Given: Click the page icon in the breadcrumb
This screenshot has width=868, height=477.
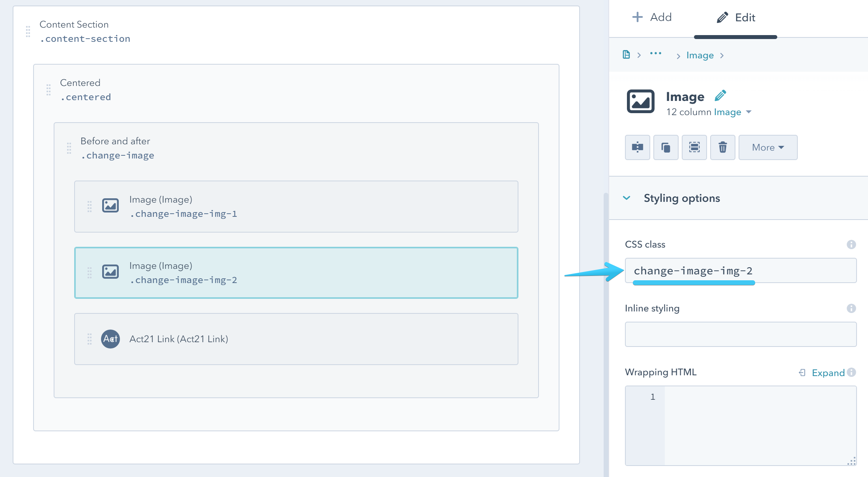Looking at the screenshot, I should pyautogui.click(x=626, y=55).
